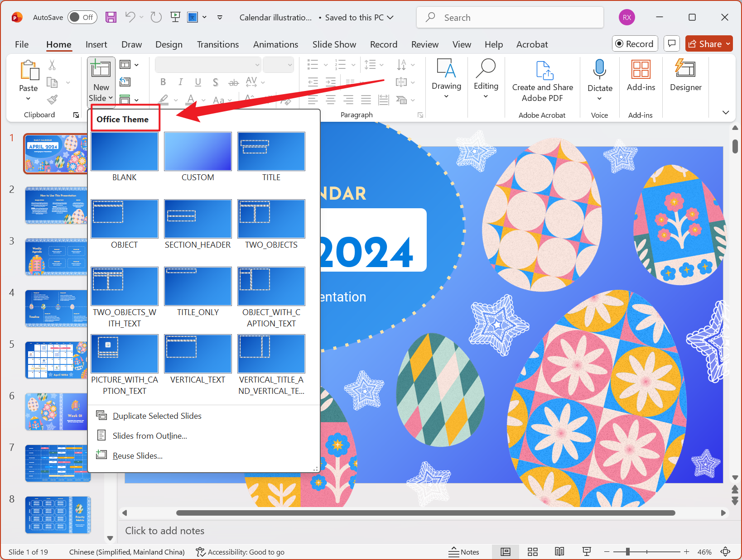Click the Format Painter icon
Screen dimensions: 742x560
click(52, 99)
